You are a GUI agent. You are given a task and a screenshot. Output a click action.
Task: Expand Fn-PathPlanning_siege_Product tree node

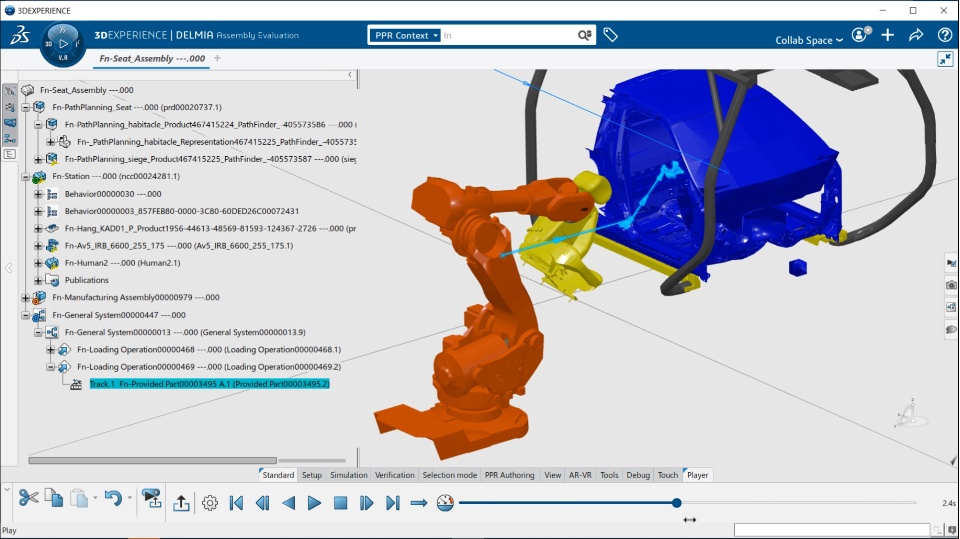click(38, 159)
